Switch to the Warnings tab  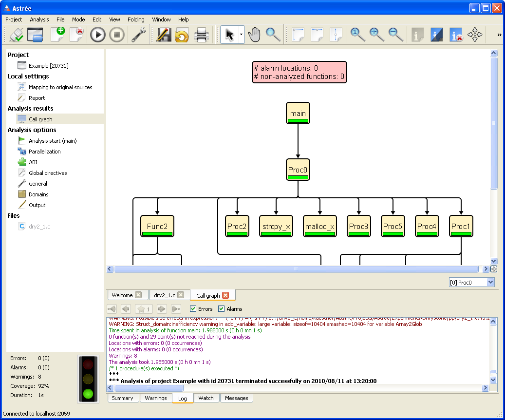click(155, 398)
